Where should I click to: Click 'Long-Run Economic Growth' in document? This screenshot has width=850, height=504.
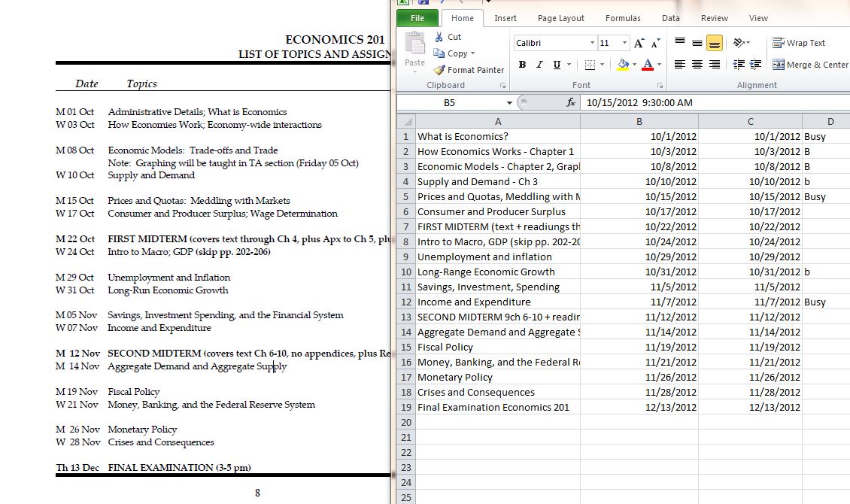[168, 290]
